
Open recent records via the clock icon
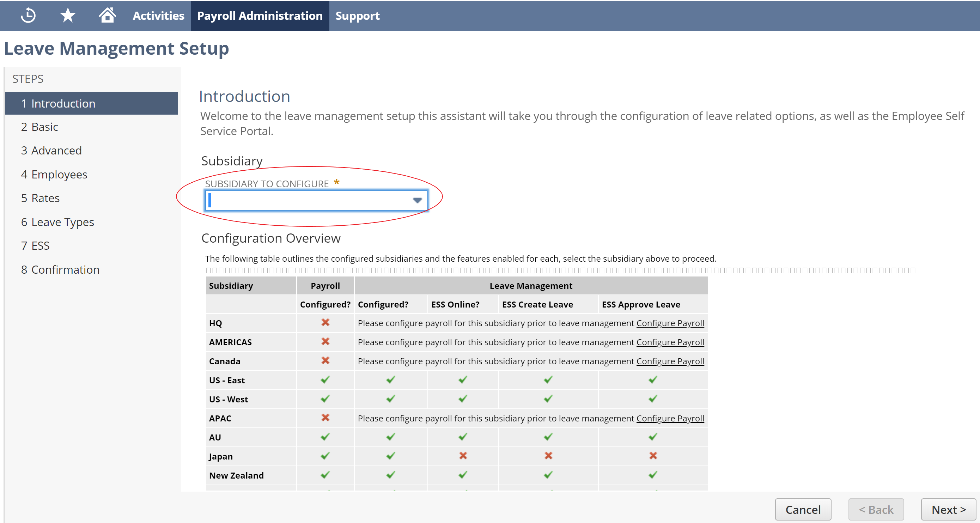click(x=28, y=16)
